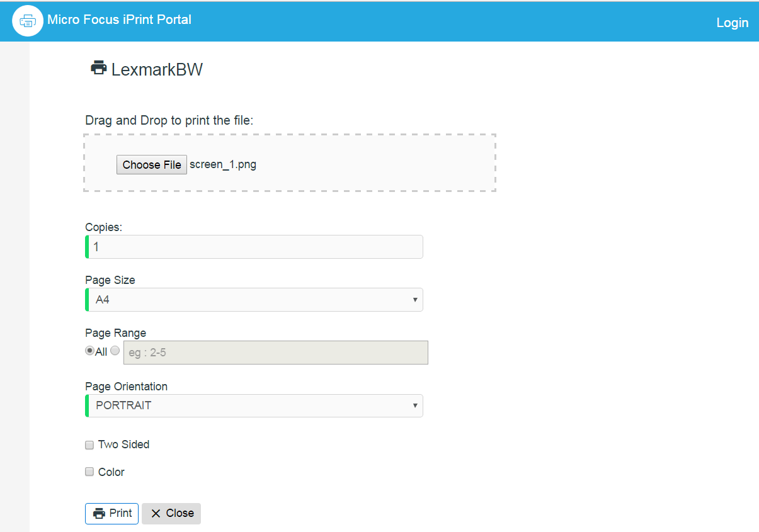Open the Page Orientation PORTRAIT dropdown
This screenshot has height=532, width=759.
click(254, 405)
